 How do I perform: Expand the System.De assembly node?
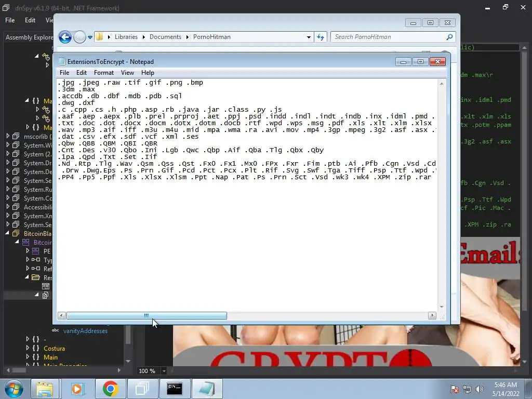point(8,171)
